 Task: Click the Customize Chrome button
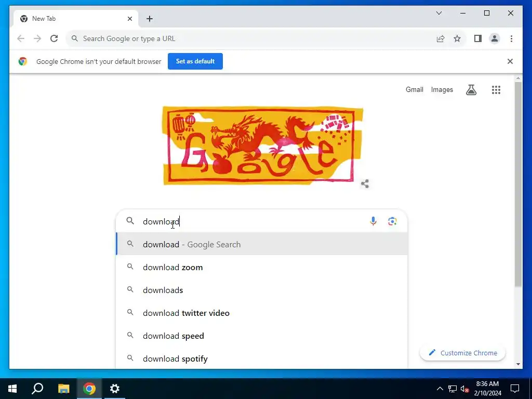click(463, 353)
